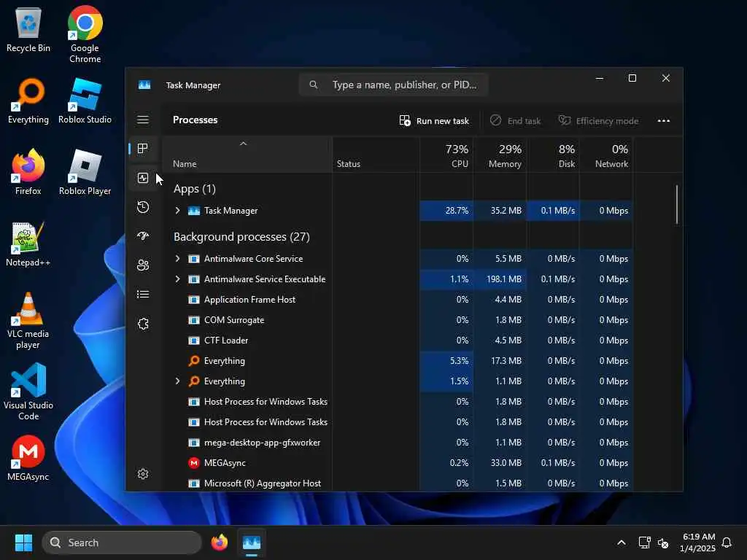
Task: Select the Processes page sidebar icon
Action: coord(143,149)
